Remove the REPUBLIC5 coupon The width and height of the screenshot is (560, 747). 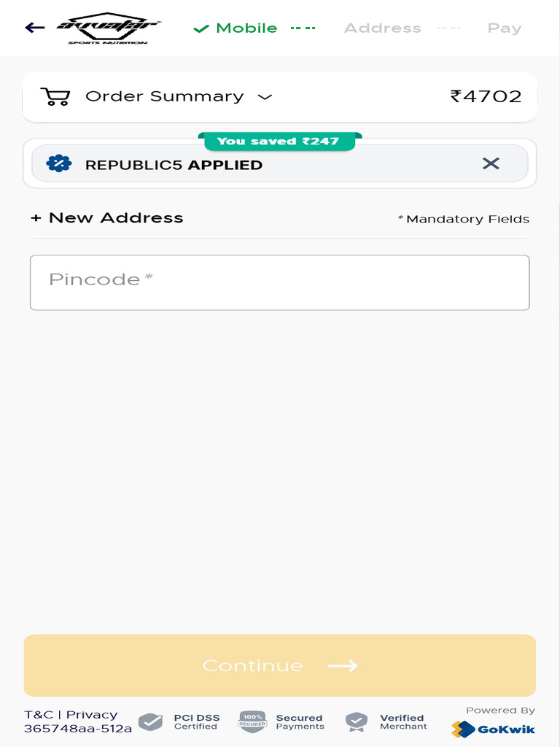[x=491, y=163]
